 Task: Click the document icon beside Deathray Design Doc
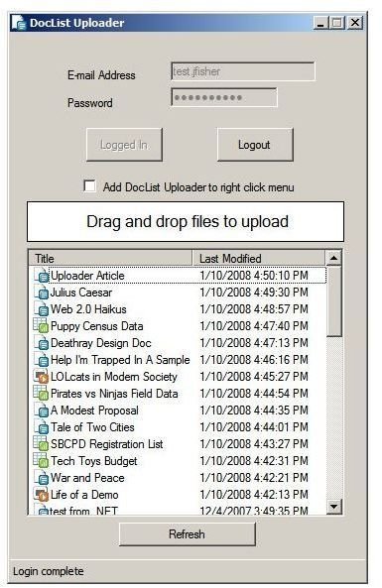(42, 343)
